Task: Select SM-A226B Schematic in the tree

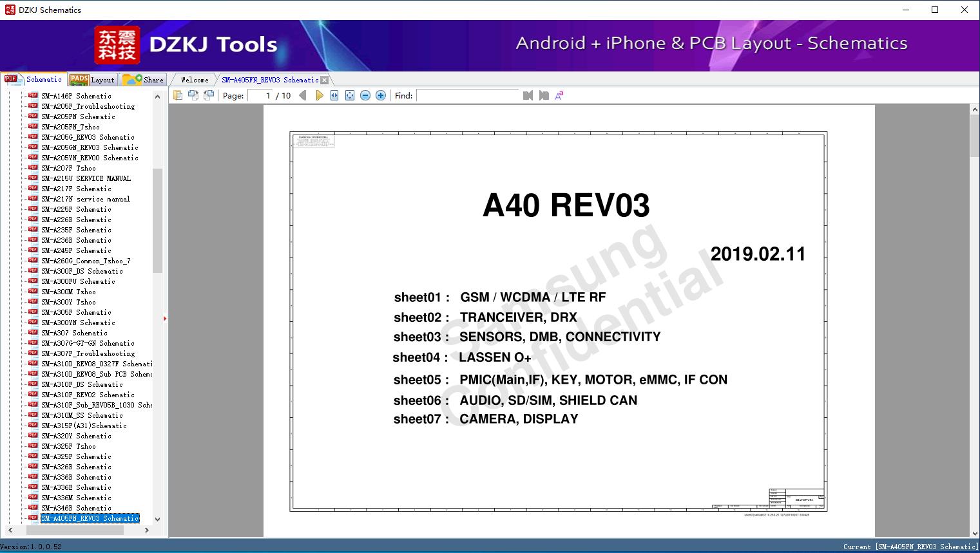Action: pyautogui.click(x=77, y=220)
